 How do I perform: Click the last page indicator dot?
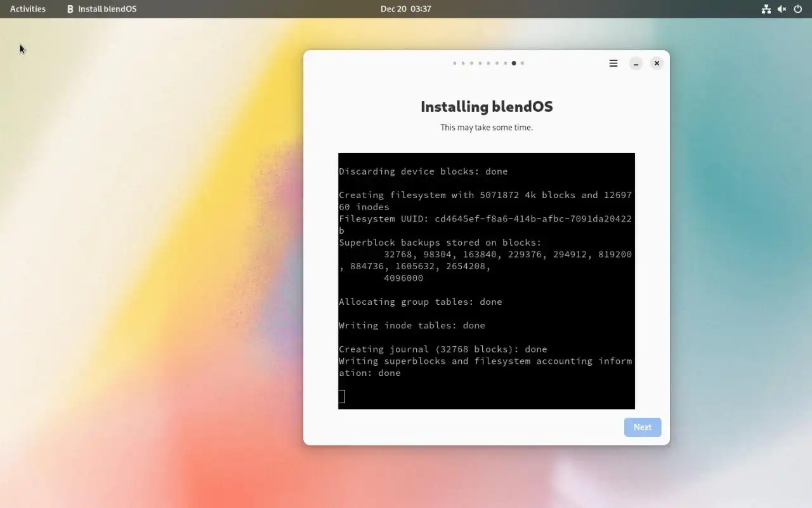522,63
